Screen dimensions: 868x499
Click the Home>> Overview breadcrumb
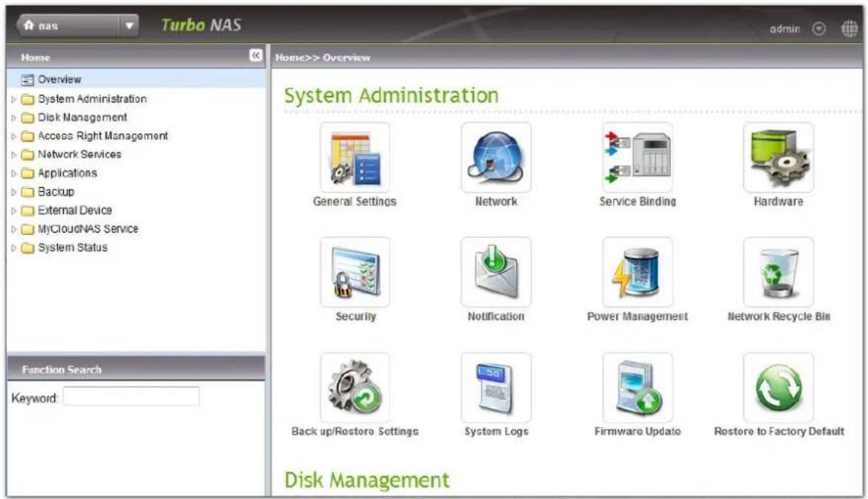pyautogui.click(x=323, y=57)
